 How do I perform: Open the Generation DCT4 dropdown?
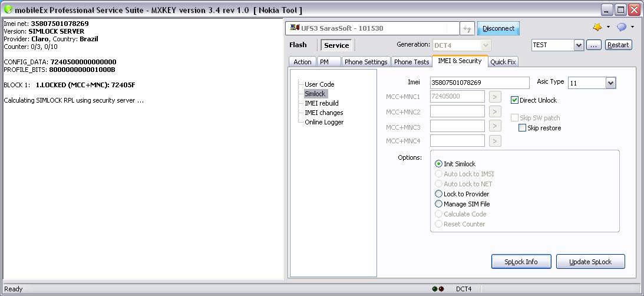[486, 45]
